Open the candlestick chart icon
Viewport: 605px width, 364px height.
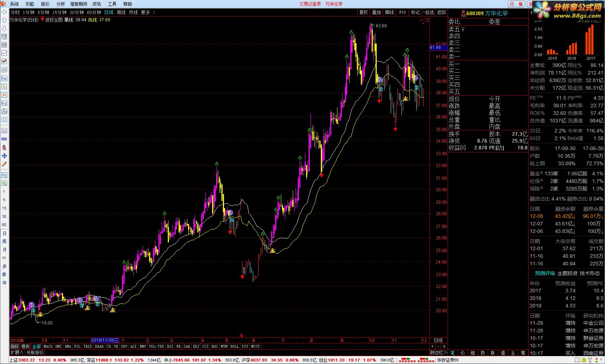[4, 62]
